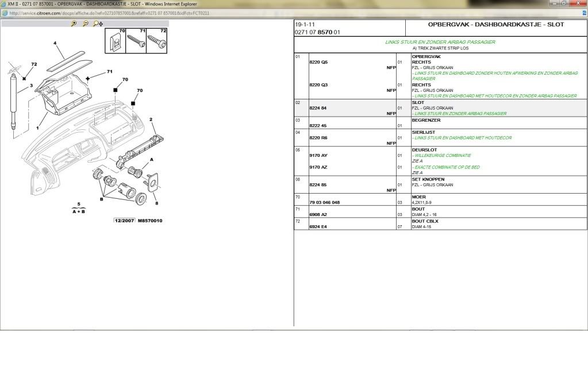Click part number 9170 AY
This screenshot has height=374, width=588.
coord(318,156)
